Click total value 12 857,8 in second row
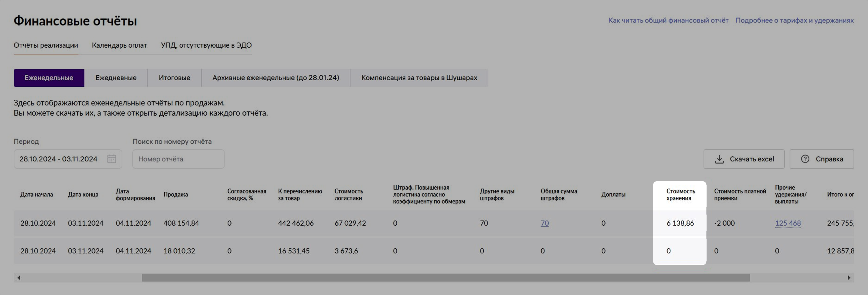 tap(840, 251)
